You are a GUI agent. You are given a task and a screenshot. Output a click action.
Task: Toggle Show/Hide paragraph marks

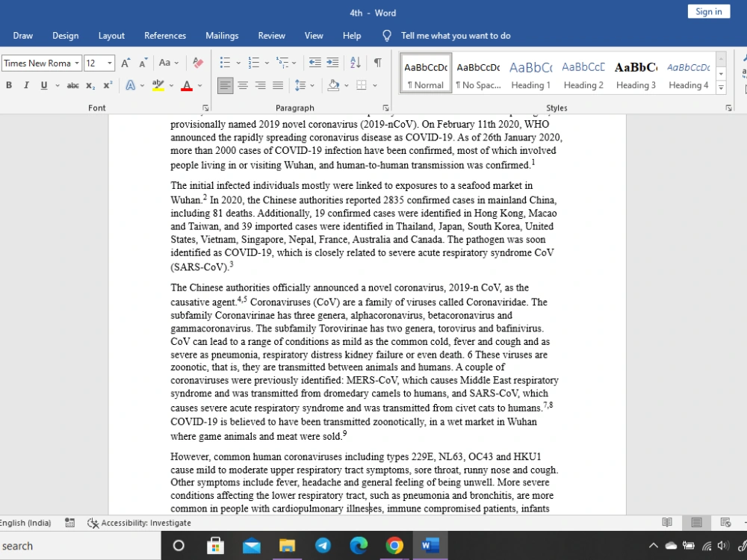(x=377, y=63)
